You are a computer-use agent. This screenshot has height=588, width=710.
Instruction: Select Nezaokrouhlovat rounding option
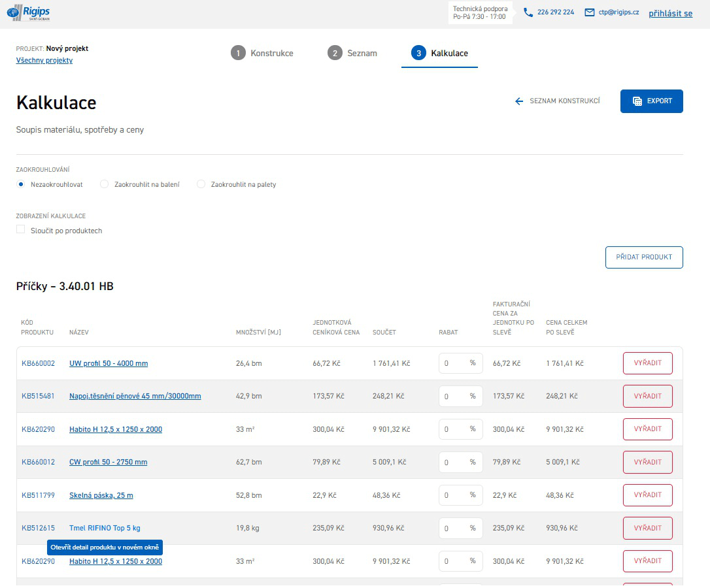[21, 185]
